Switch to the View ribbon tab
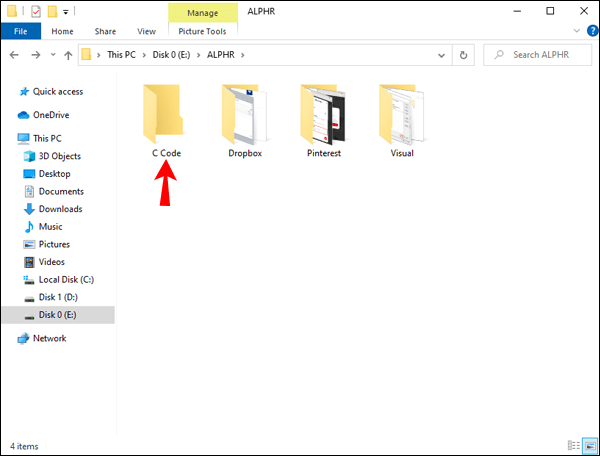The height and width of the screenshot is (456, 600). (x=147, y=31)
